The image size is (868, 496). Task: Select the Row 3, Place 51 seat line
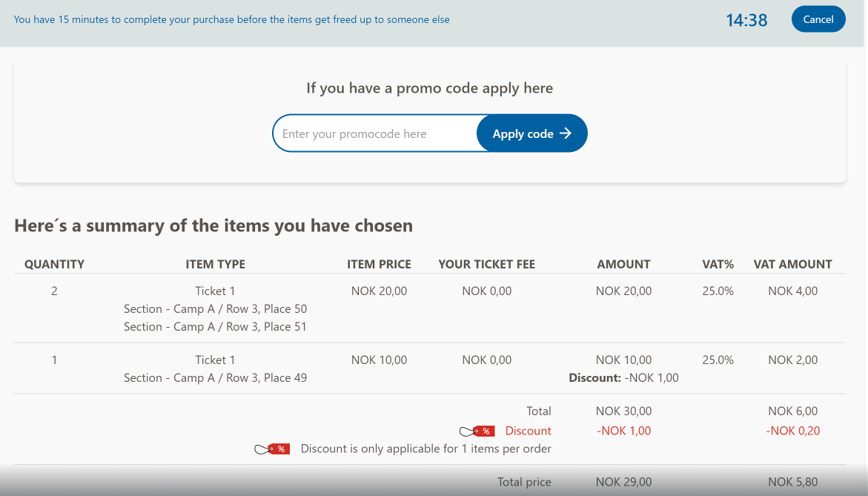[216, 327]
